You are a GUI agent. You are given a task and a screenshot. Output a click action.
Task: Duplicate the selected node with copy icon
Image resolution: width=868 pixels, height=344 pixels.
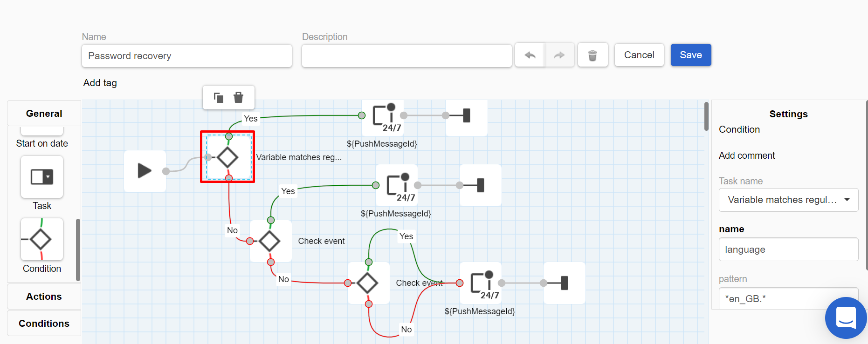[x=218, y=97]
